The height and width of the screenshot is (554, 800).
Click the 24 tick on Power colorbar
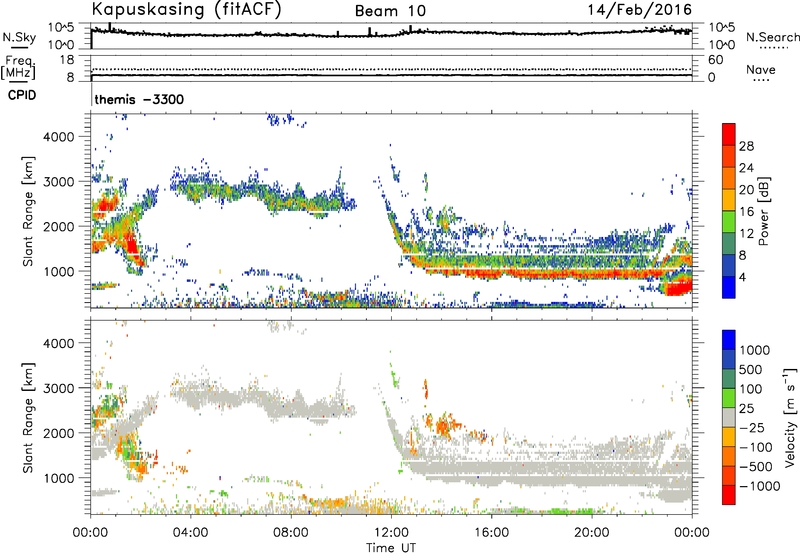click(x=746, y=168)
